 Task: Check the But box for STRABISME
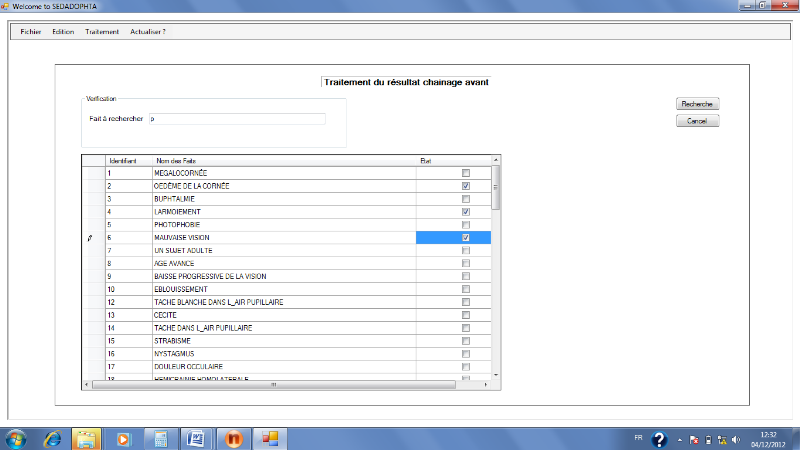(466, 341)
